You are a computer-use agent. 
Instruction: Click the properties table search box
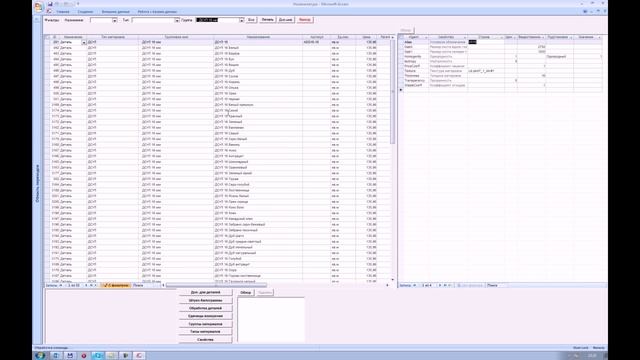[x=498, y=285]
